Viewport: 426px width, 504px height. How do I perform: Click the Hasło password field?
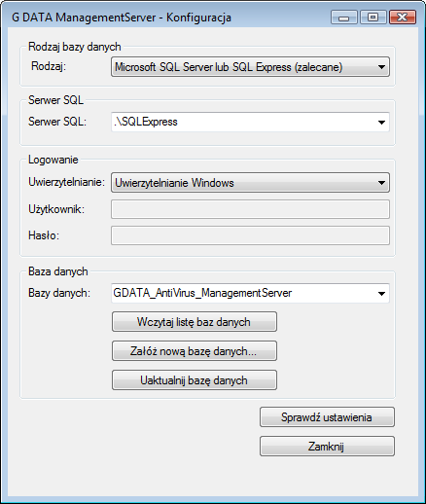(250, 235)
